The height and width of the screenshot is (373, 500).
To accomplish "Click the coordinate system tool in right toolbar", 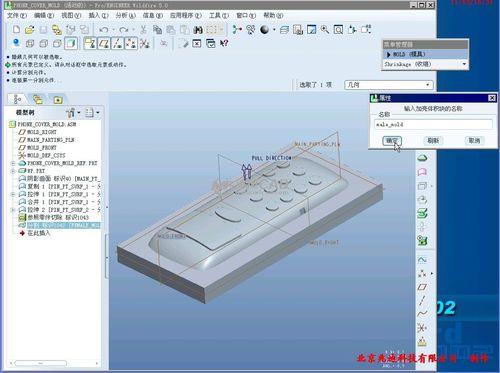I will point(422,328).
